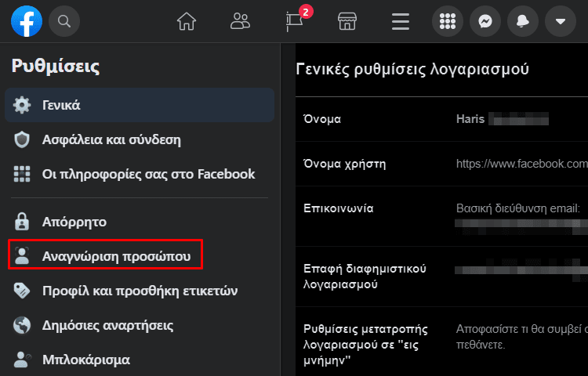588x376 pixels.
Task: Click grid icon for Οι πληροφορίες σας στο Facebook
Action: pyautogui.click(x=22, y=174)
